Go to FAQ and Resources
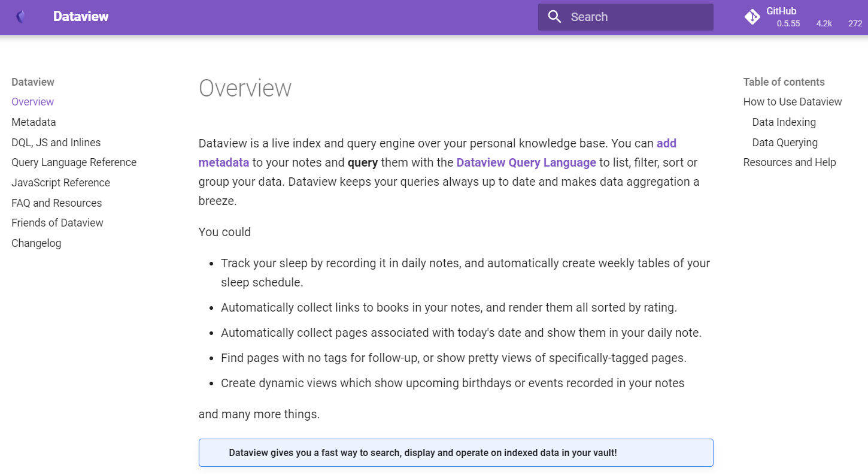868x474 pixels. tap(56, 203)
